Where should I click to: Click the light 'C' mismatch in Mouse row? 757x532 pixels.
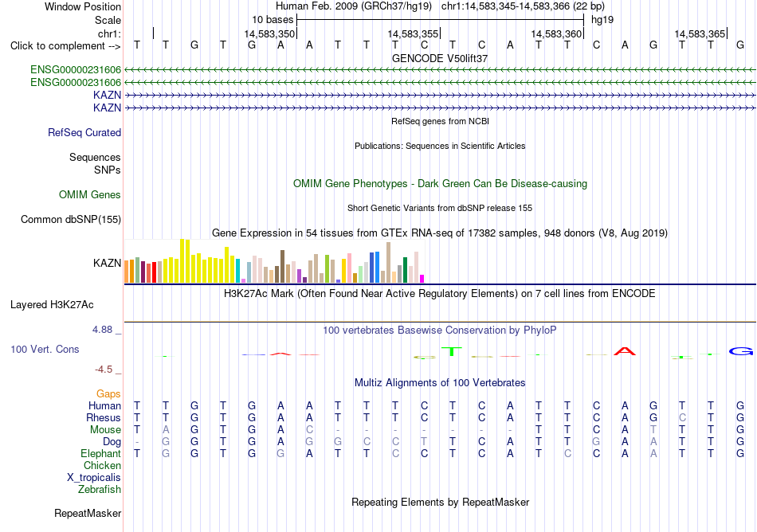[x=309, y=430]
